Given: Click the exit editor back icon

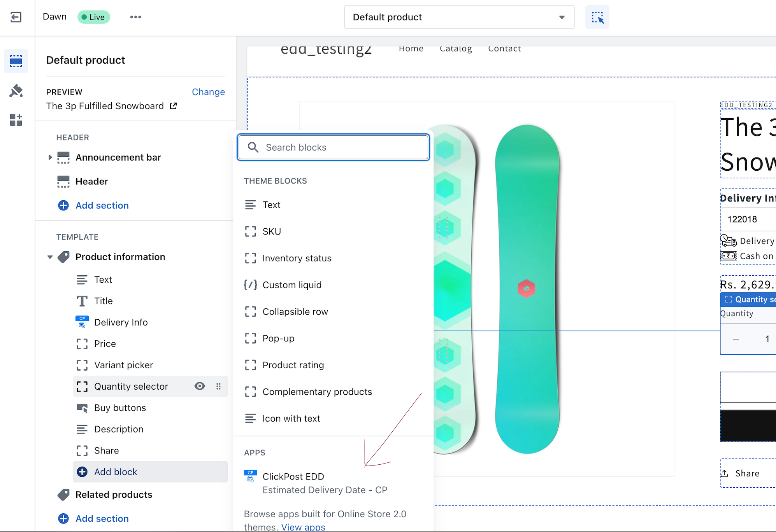Looking at the screenshot, I should tap(16, 17).
